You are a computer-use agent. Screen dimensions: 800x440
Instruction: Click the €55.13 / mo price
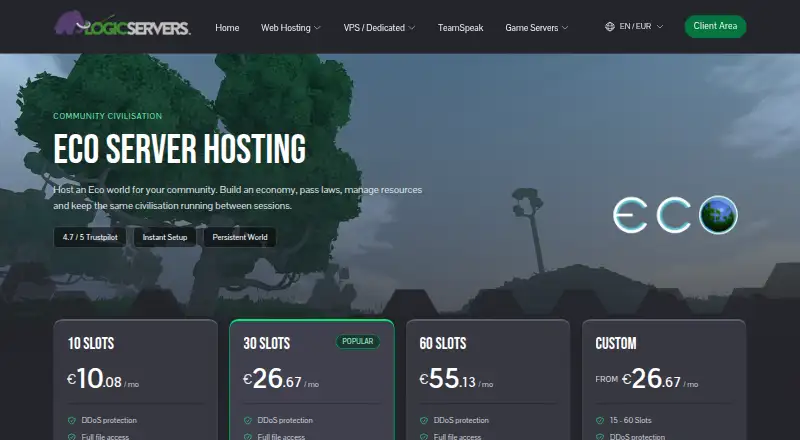456,379
